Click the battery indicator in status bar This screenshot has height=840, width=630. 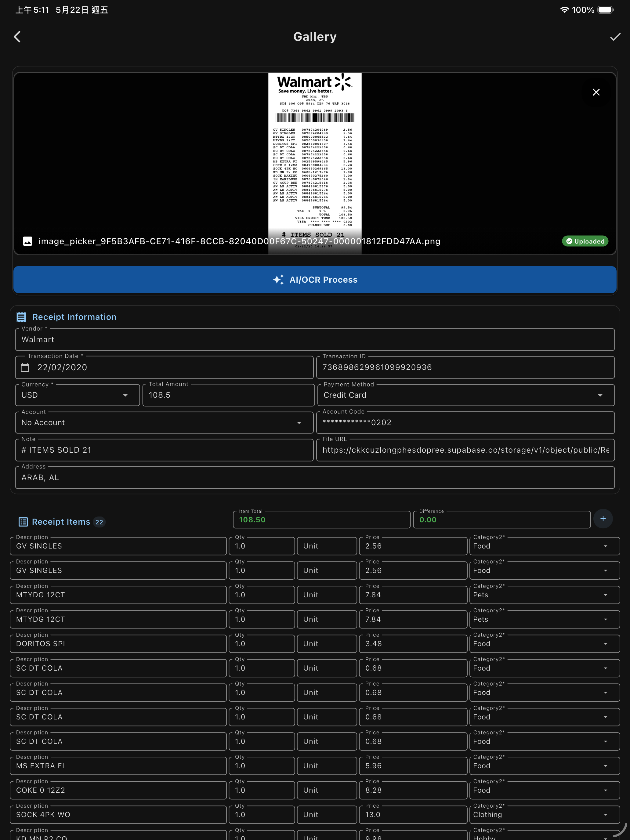[x=606, y=10]
